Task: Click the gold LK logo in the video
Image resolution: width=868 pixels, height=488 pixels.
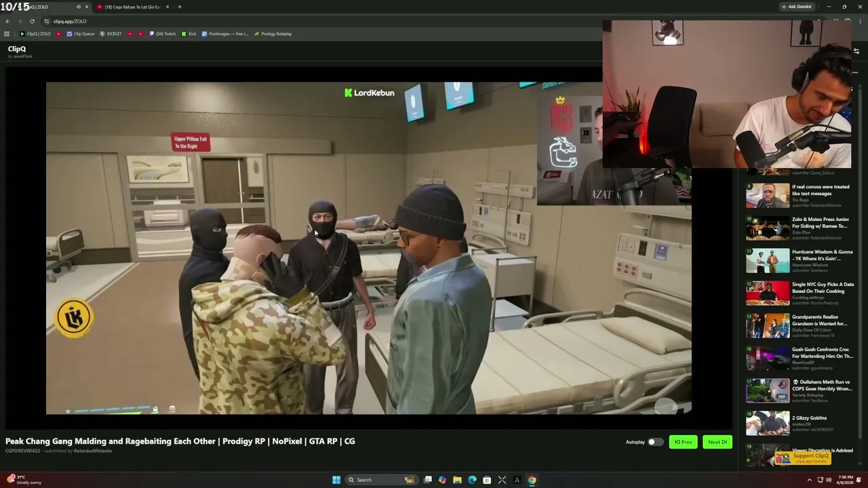Action: coord(74,318)
